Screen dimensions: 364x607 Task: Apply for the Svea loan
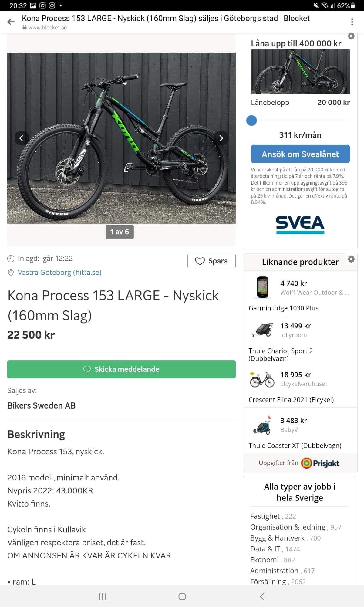pos(300,154)
